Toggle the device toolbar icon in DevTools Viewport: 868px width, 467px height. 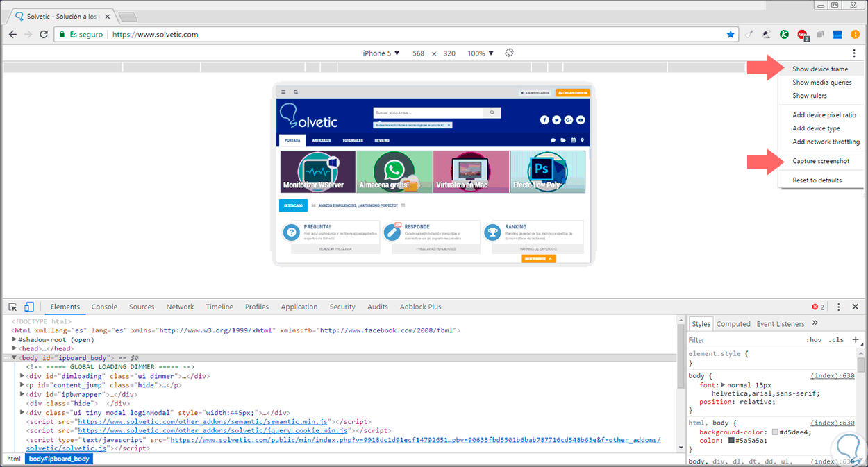29,307
